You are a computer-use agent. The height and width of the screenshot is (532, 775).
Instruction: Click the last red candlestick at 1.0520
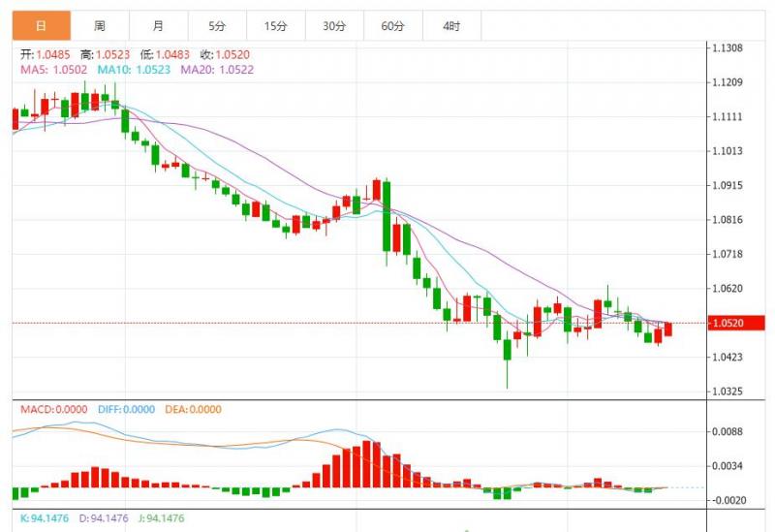668,329
